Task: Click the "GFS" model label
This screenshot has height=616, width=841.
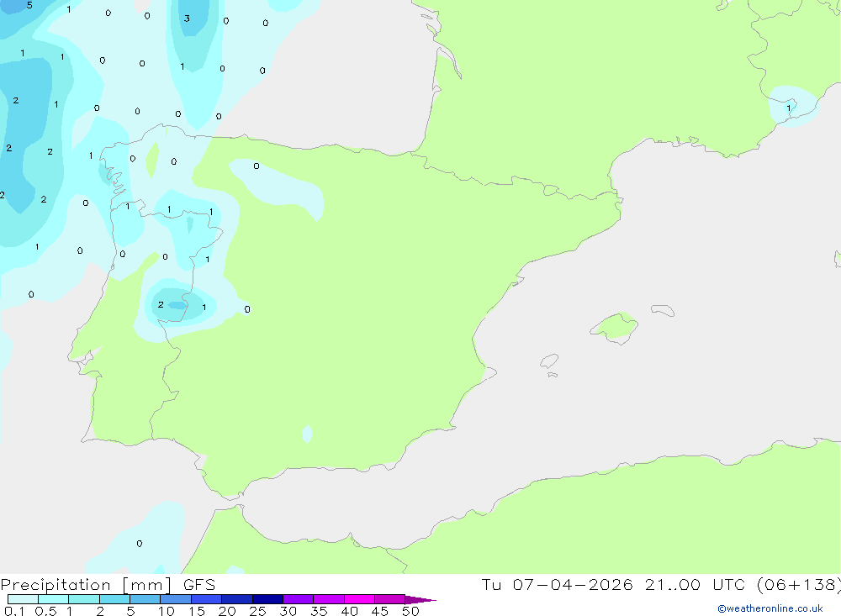Action: click(x=199, y=585)
